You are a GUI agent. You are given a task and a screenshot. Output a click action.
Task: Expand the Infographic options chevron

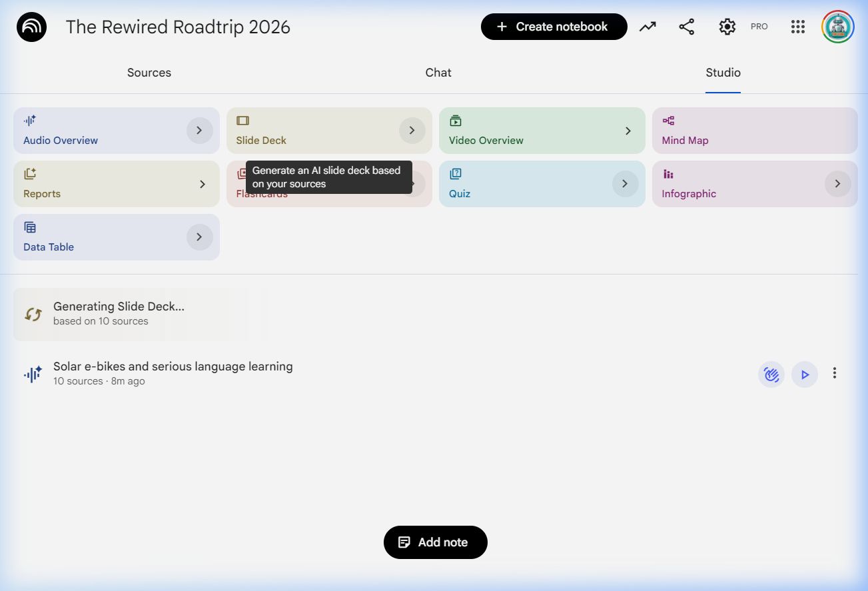coord(837,184)
